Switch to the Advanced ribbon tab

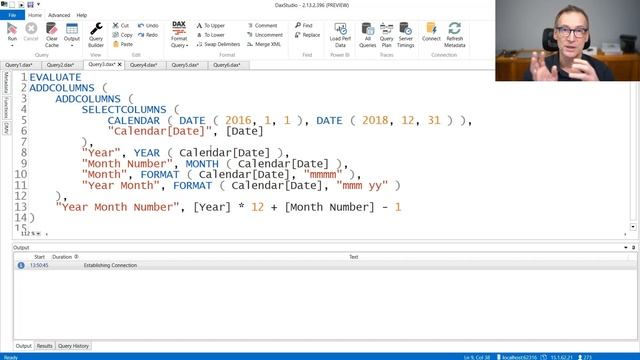coord(59,15)
